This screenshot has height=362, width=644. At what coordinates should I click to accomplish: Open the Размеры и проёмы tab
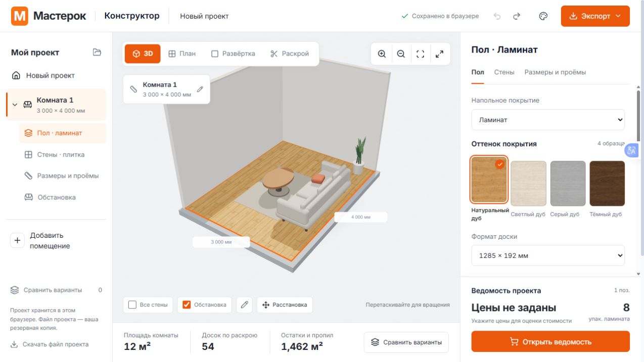pyautogui.click(x=555, y=72)
